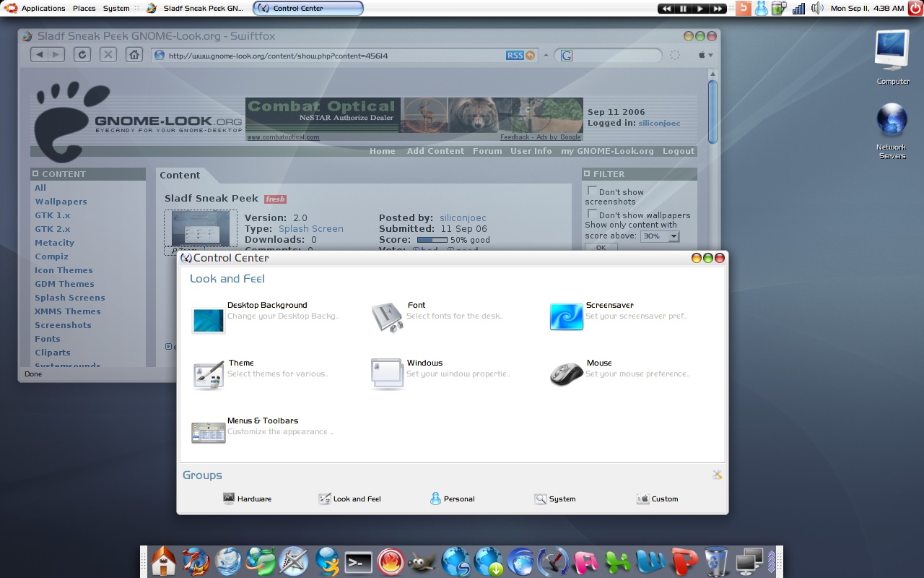The width and height of the screenshot is (924, 578).
Task: Click the browser vertical scrollbar
Action: click(712, 111)
